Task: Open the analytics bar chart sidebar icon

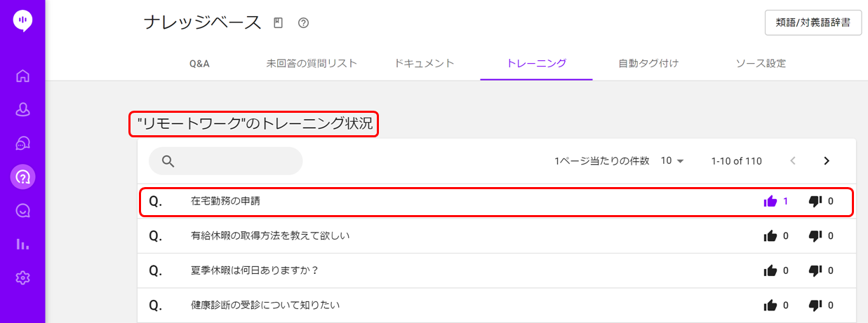Action: click(x=22, y=245)
